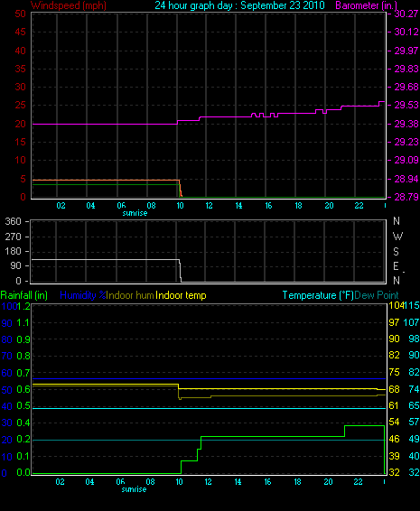Click hour 10 on top graph axis
Image resolution: width=420 pixels, height=511 pixels.
coord(180,206)
